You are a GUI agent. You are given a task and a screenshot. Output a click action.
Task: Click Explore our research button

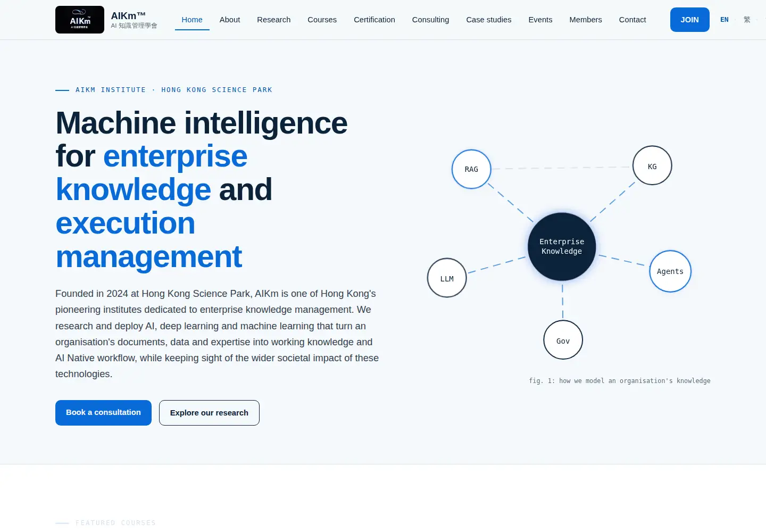[x=209, y=413]
